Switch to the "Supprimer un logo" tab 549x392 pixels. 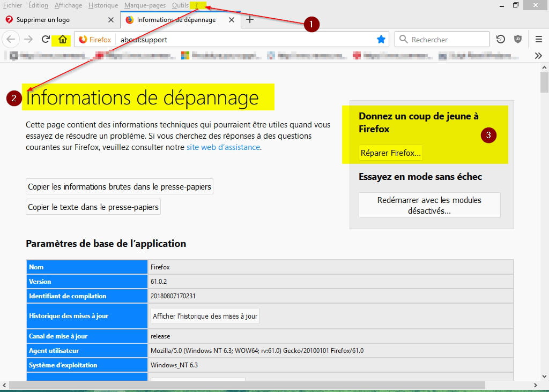[x=60, y=20]
